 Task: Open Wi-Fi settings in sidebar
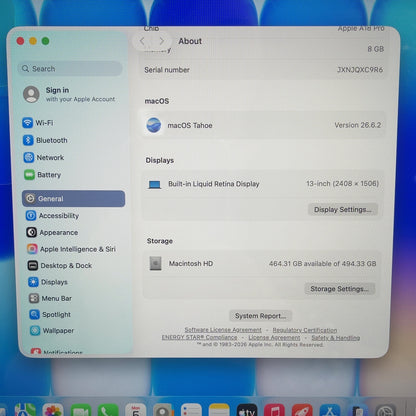[x=38, y=123]
